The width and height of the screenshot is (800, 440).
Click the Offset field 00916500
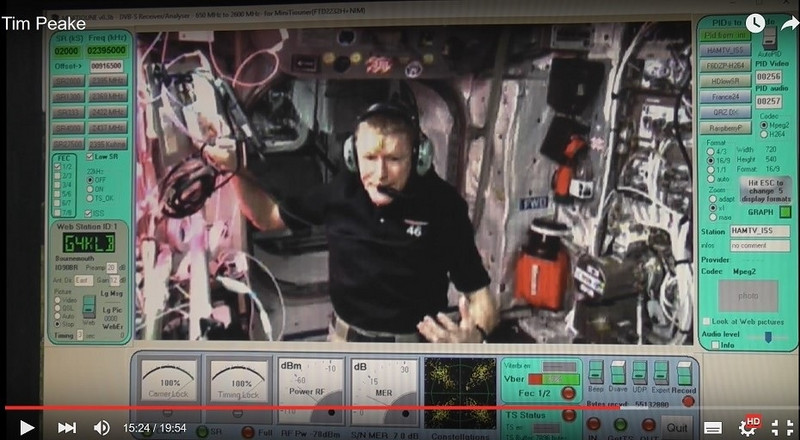pyautogui.click(x=106, y=66)
